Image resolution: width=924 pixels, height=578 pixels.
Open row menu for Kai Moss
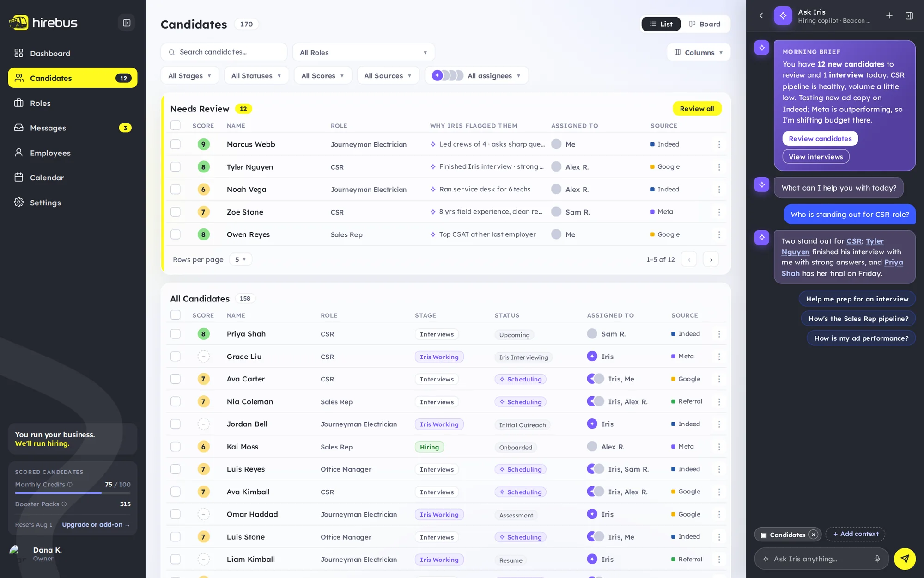[x=719, y=447]
